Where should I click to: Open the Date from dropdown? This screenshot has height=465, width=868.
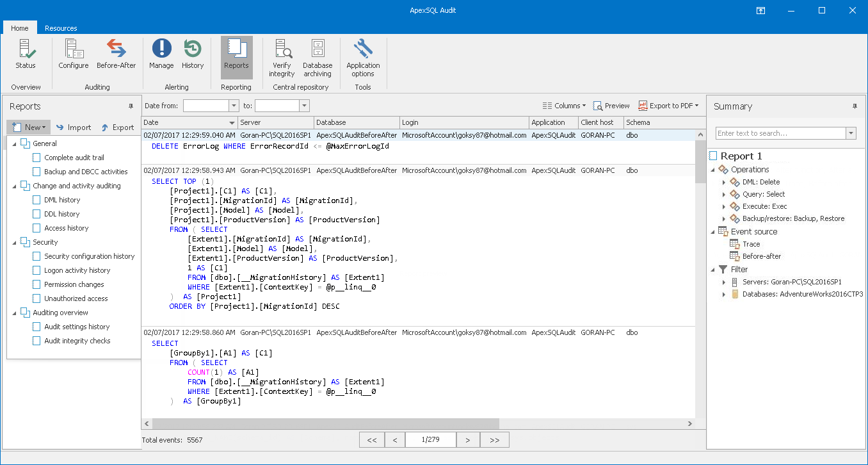coord(234,106)
